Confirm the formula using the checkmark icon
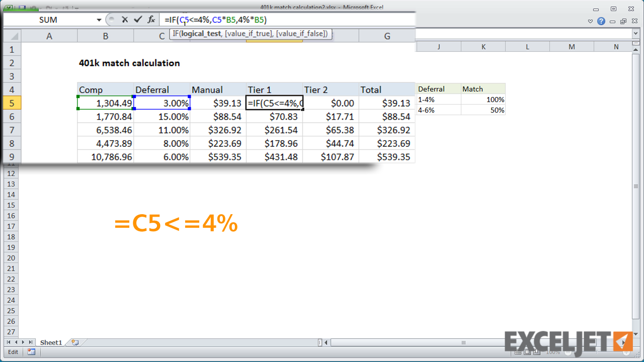This screenshot has width=644, height=362. tap(137, 19)
